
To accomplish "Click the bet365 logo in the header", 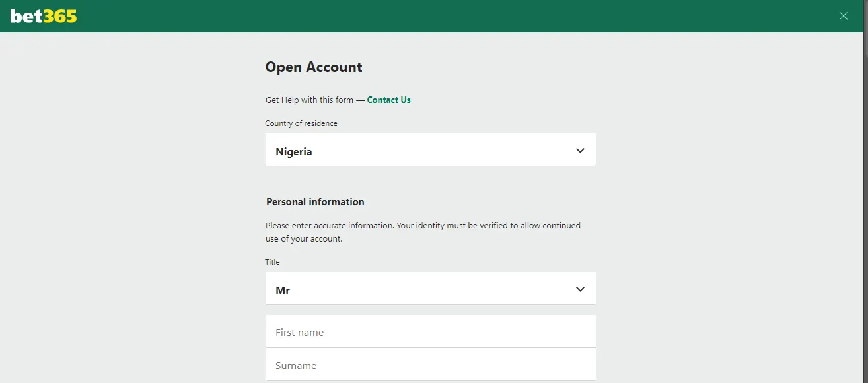I will tap(42, 16).
